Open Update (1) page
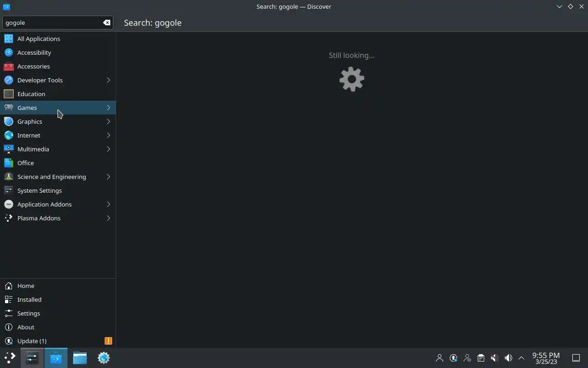This screenshot has height=368, width=588. click(x=58, y=341)
